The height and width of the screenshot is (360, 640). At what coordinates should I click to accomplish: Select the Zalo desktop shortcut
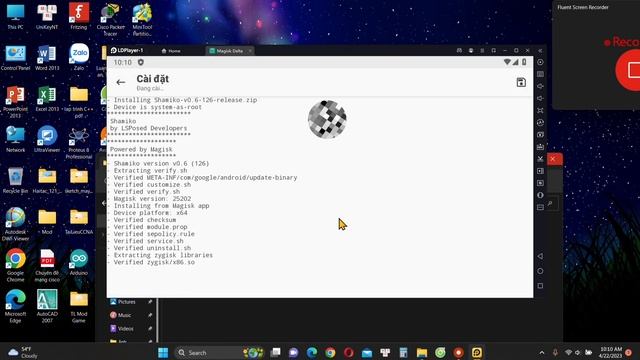click(x=79, y=57)
